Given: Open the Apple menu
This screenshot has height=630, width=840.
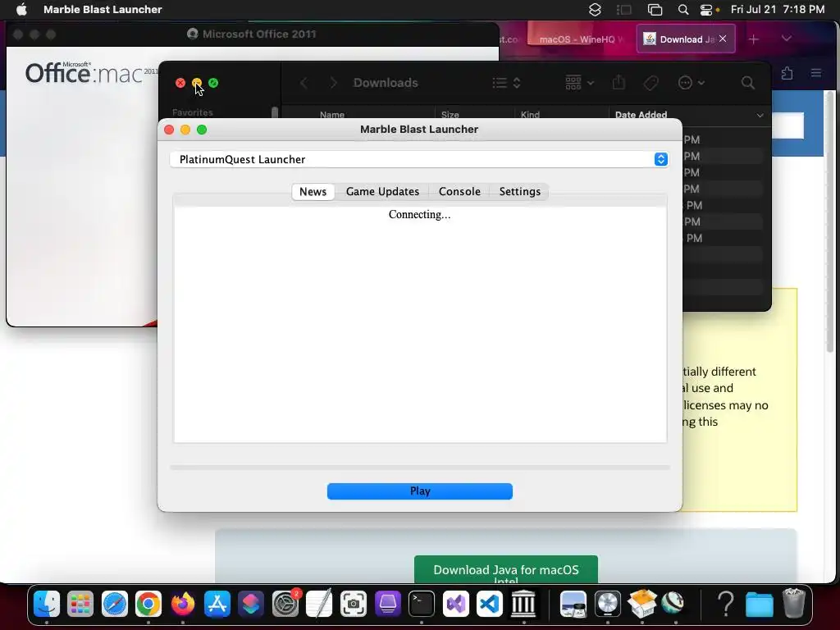Looking at the screenshot, I should (x=21, y=9).
